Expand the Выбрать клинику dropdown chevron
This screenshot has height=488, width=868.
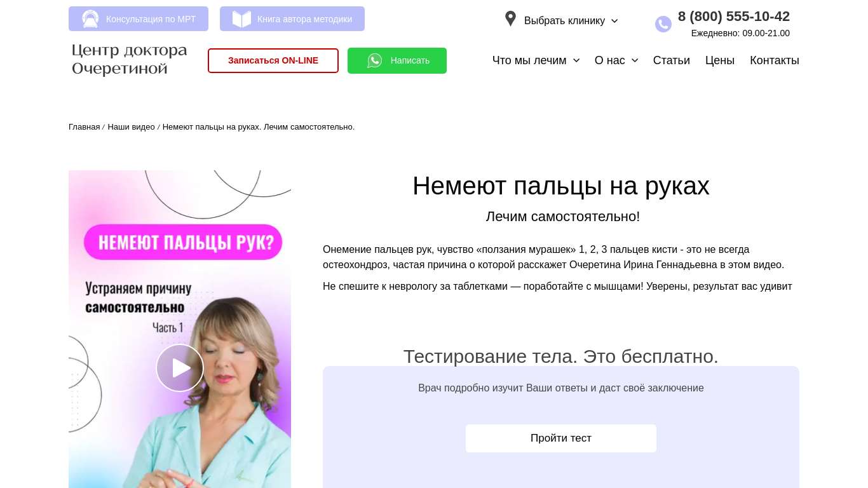pyautogui.click(x=614, y=21)
